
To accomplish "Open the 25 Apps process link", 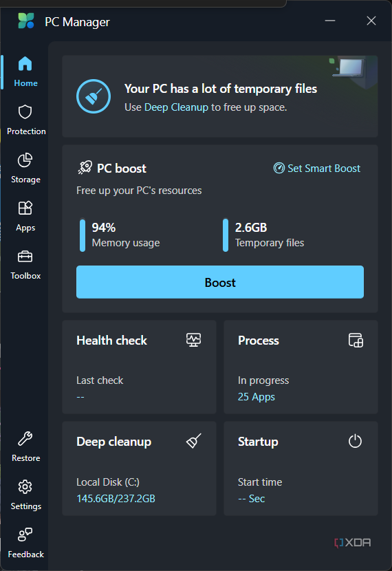I will coord(257,397).
